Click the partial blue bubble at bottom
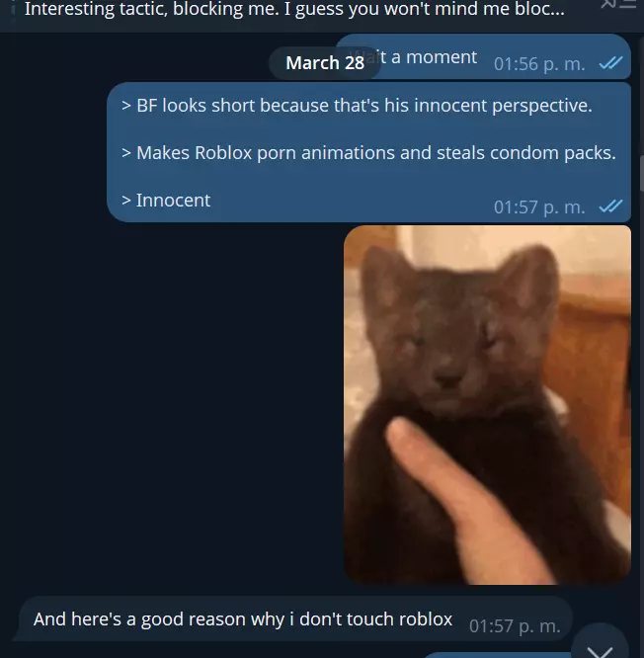The image size is (644, 658). 497,655
